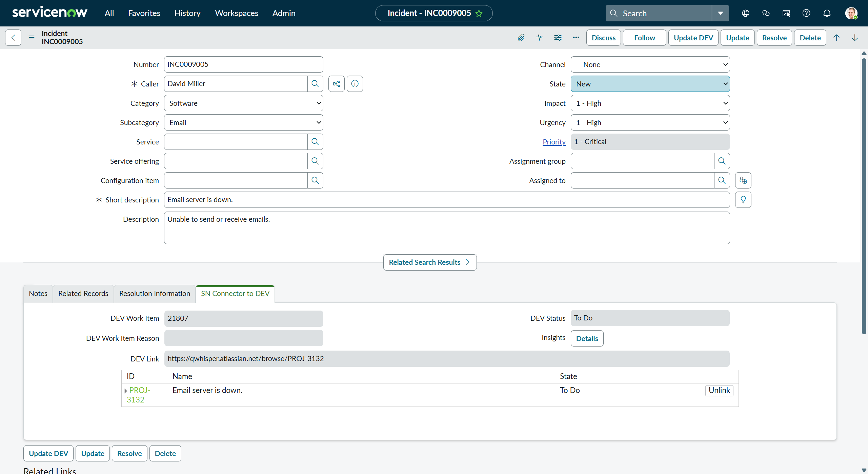Open the Priority link
Screen dimensions: 868x474
click(x=554, y=141)
